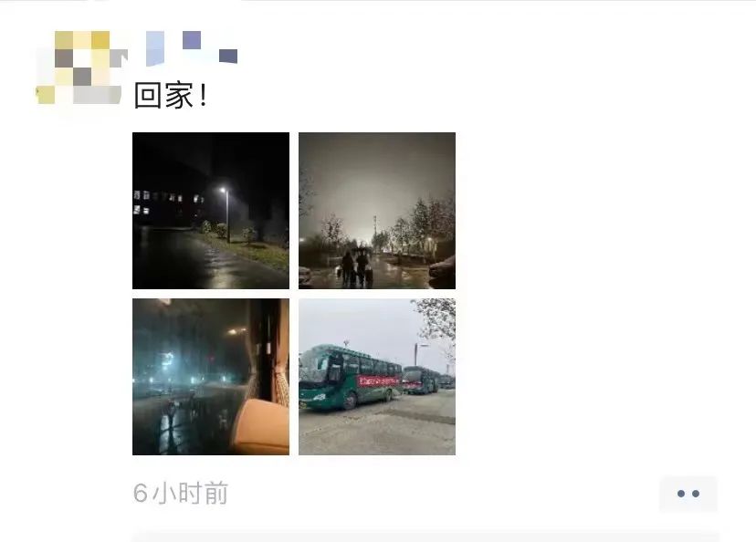The width and height of the screenshot is (756, 542).
Task: Open the photo showing lit building windows
Action: (211, 211)
